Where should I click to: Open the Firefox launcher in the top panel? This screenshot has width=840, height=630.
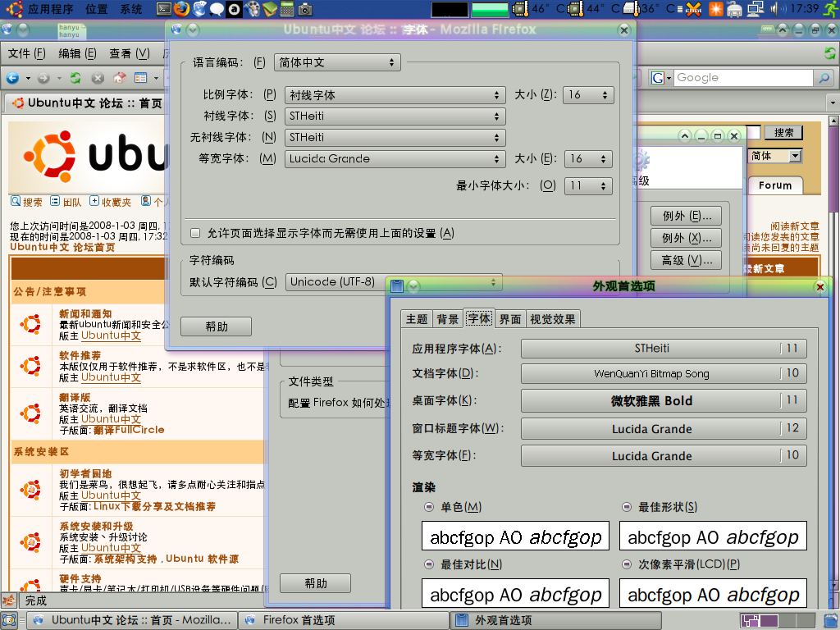181,8
